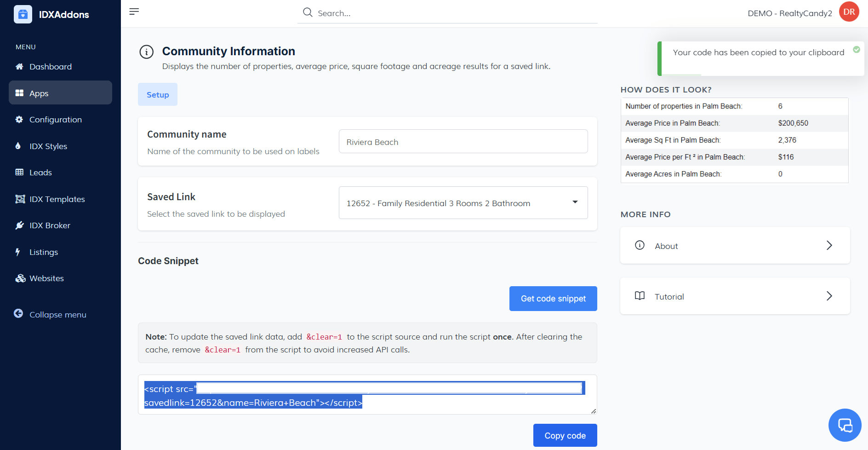
Task: Click DEMO - RealtyCandy2 account name
Action: (x=790, y=13)
